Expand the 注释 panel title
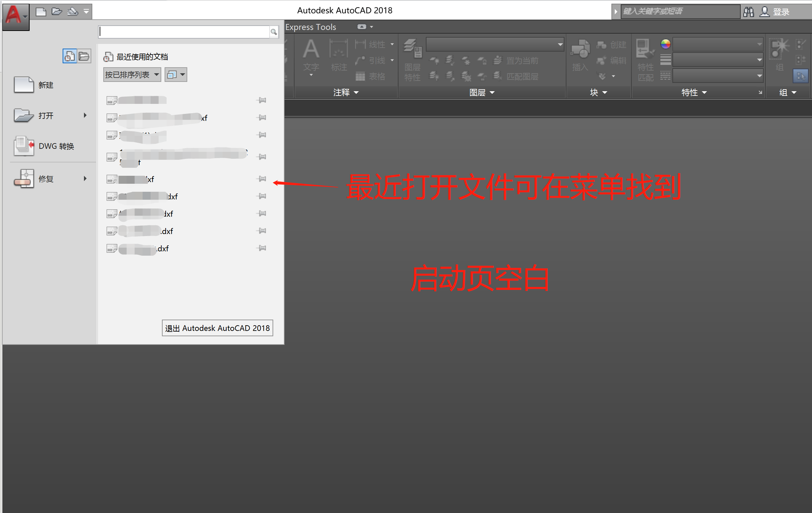This screenshot has height=513, width=812. click(346, 93)
